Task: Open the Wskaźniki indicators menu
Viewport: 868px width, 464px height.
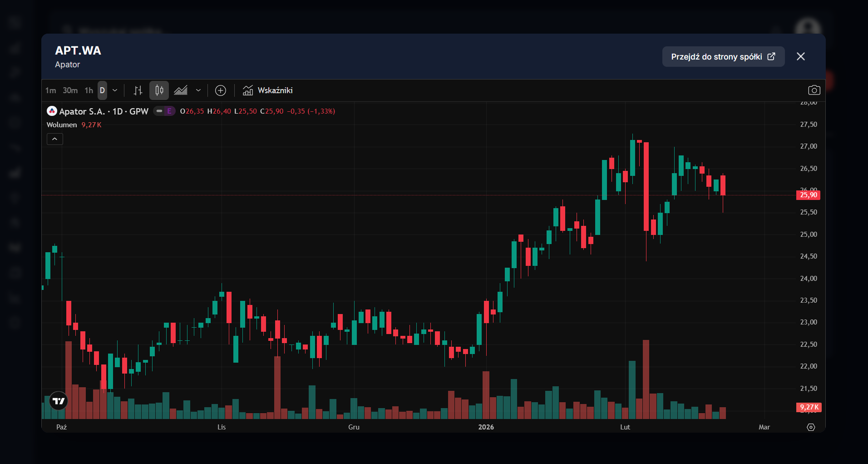Action: (268, 90)
